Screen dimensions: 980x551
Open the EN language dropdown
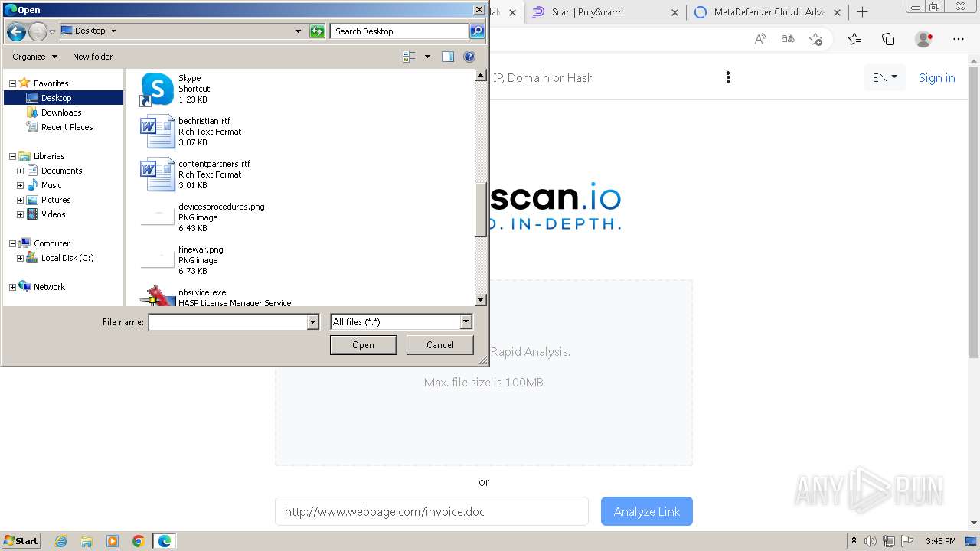point(884,77)
